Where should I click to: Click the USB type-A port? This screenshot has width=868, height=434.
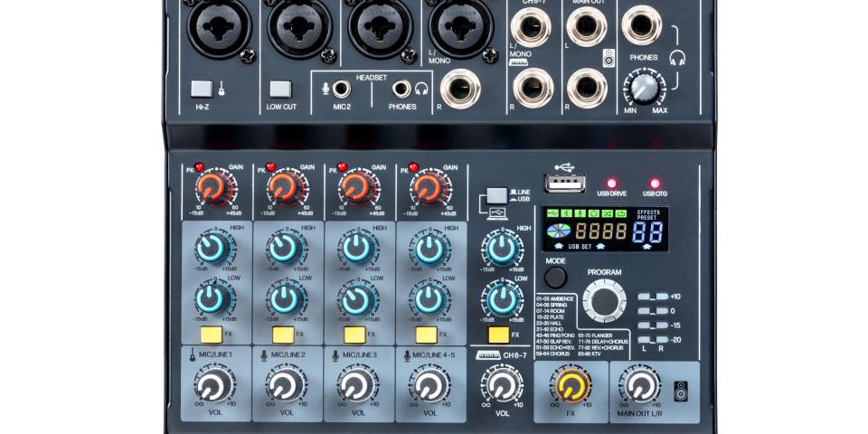564,184
